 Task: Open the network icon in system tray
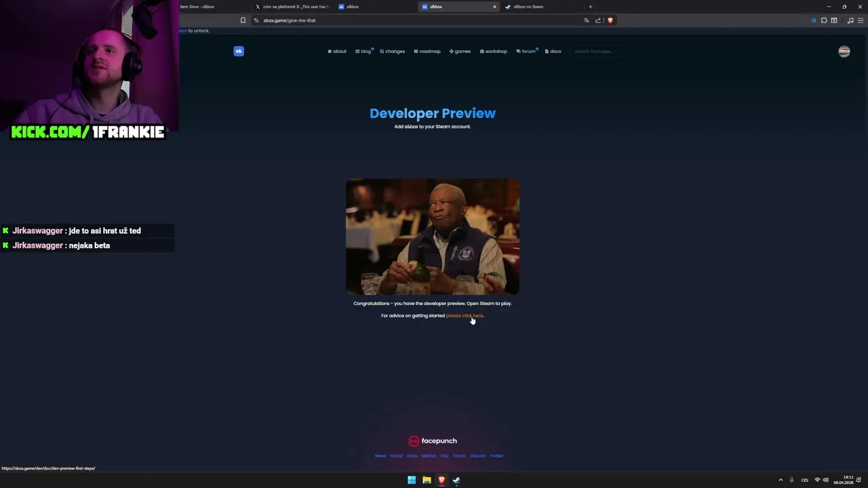[817, 480]
